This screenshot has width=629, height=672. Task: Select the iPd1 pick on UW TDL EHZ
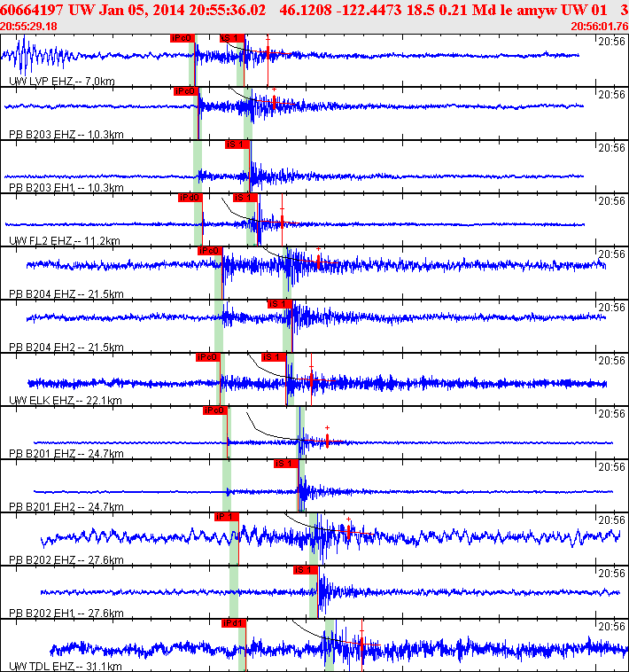click(234, 622)
